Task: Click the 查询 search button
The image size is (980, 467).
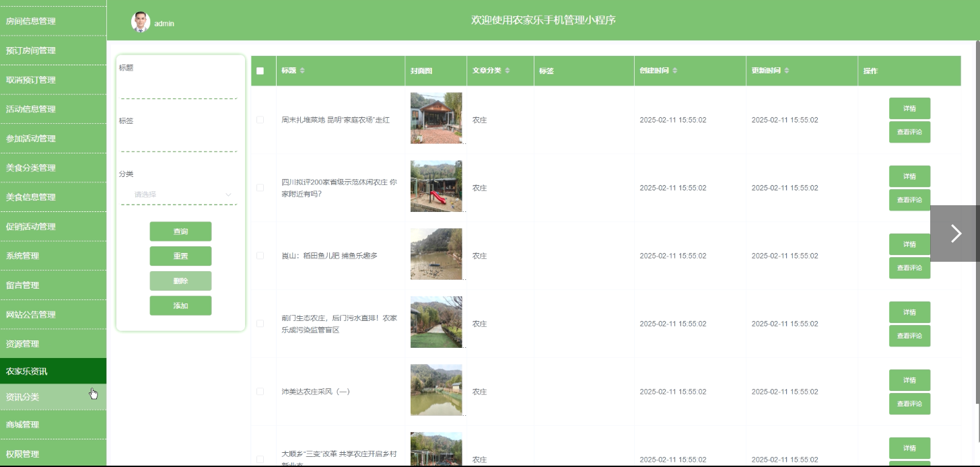Action: [x=180, y=231]
